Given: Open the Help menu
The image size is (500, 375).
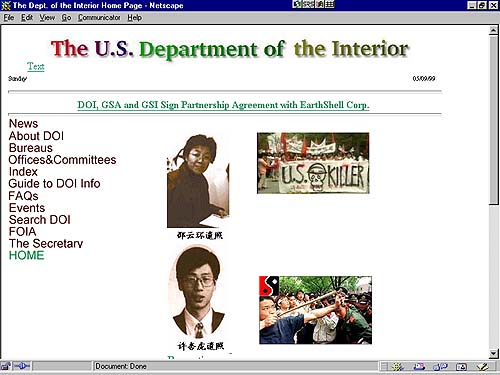Looking at the screenshot, I should tap(134, 18).
